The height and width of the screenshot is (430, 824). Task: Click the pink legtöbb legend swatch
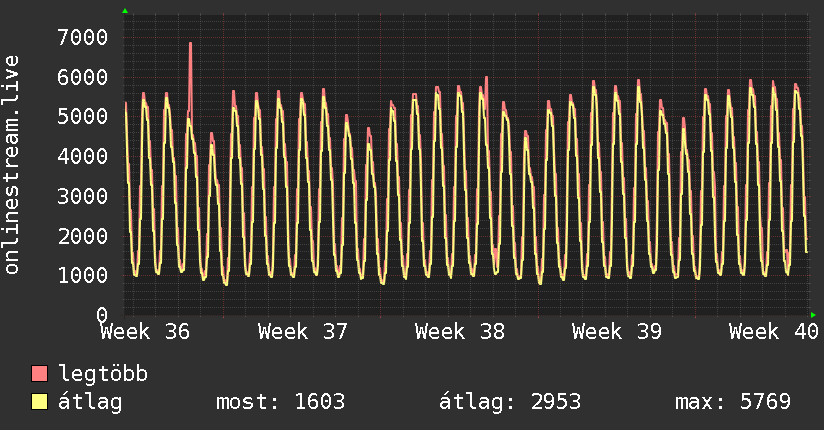coord(39,374)
